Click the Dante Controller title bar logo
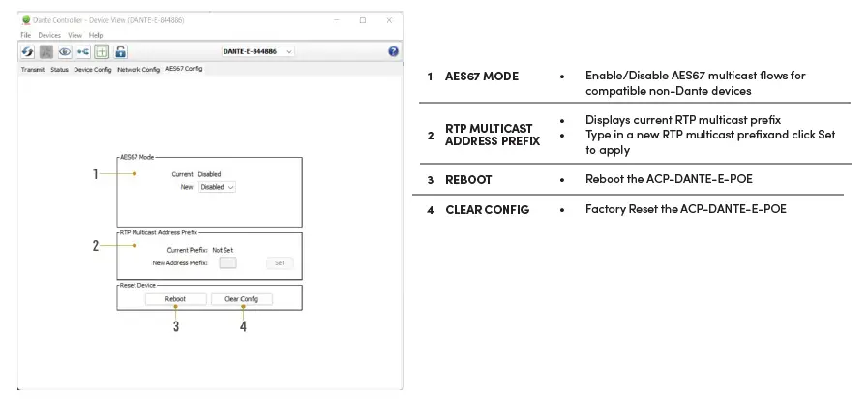 [26, 20]
